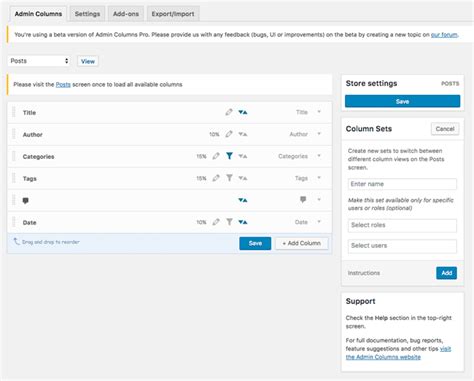Toggle the filter funnel icon in Date row

point(229,222)
